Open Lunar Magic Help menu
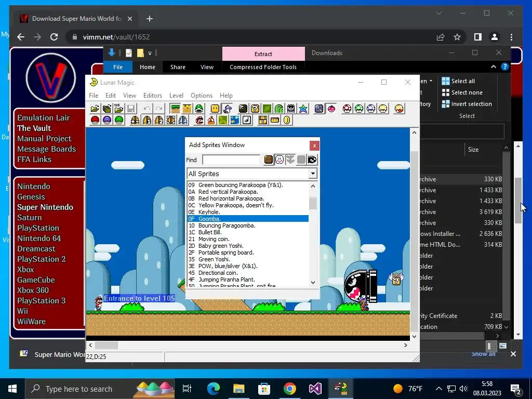This screenshot has height=399, width=532. click(x=226, y=96)
